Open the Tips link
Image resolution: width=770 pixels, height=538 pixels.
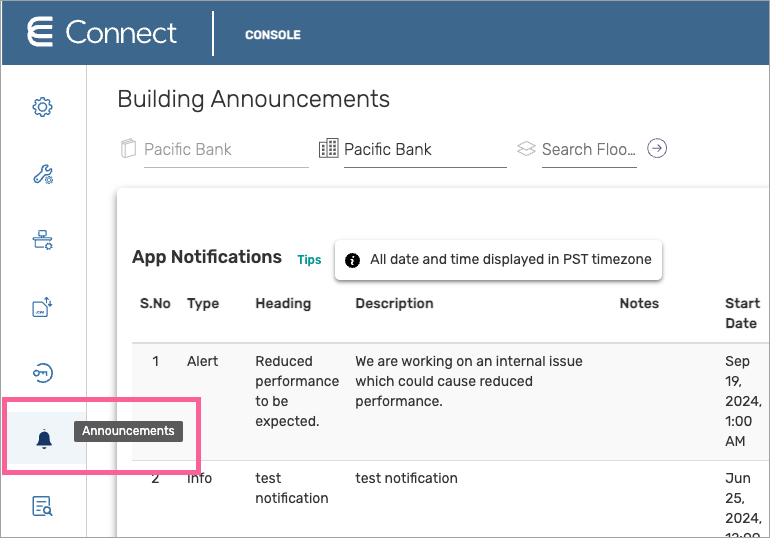click(x=309, y=260)
